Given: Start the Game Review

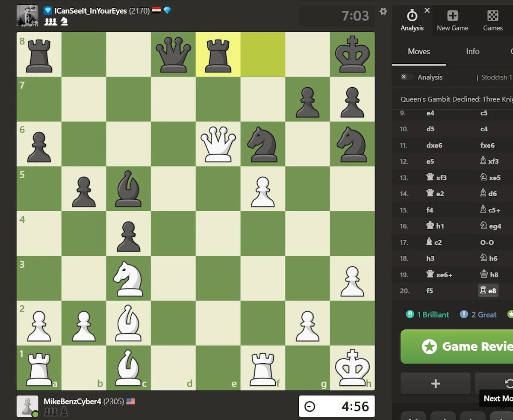Looking at the screenshot, I should 457,346.
